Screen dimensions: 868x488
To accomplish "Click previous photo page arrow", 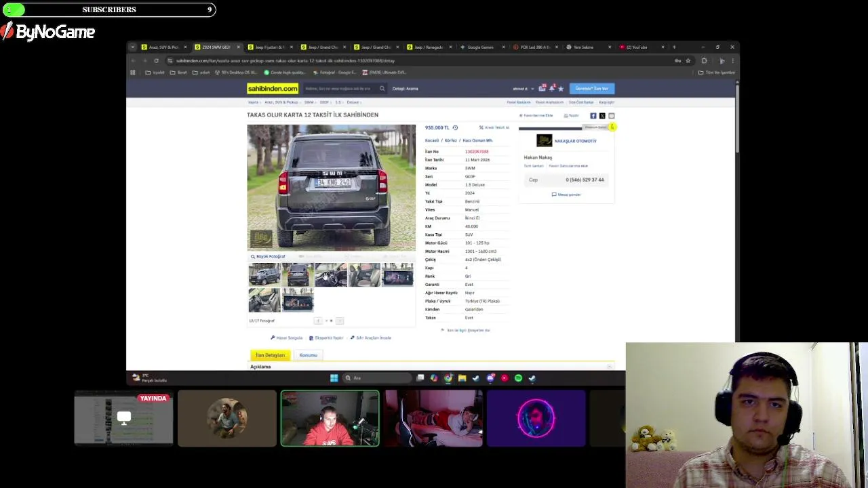I will tap(318, 321).
